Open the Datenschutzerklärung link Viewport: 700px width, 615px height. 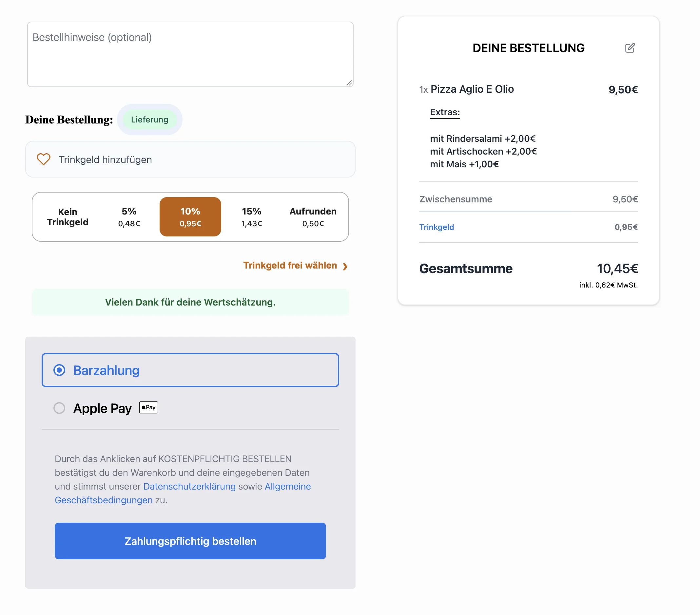[189, 486]
